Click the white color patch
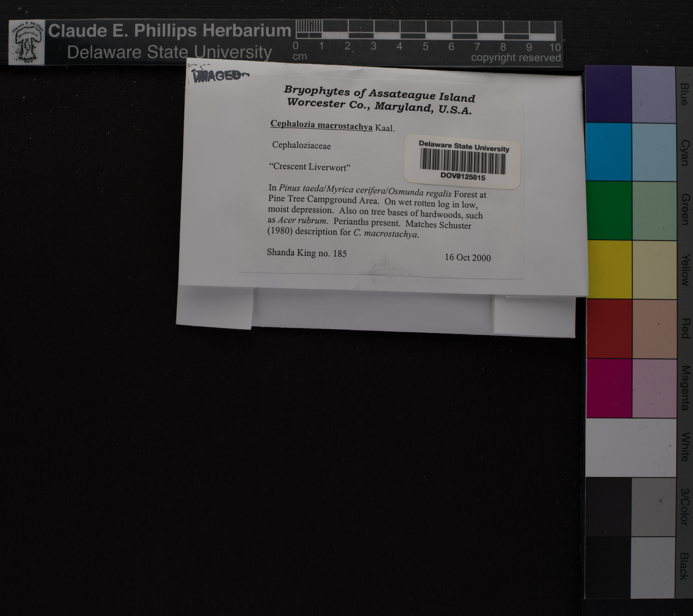The image size is (693, 616). pos(631,448)
